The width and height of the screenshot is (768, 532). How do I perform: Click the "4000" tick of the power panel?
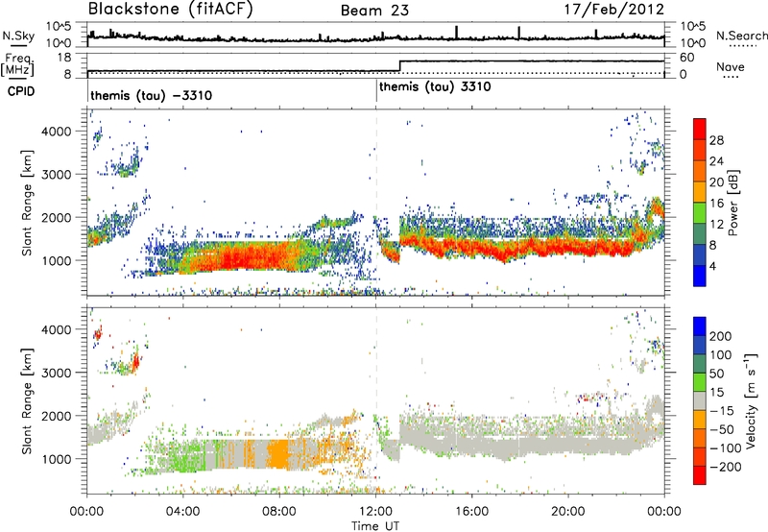coord(56,132)
